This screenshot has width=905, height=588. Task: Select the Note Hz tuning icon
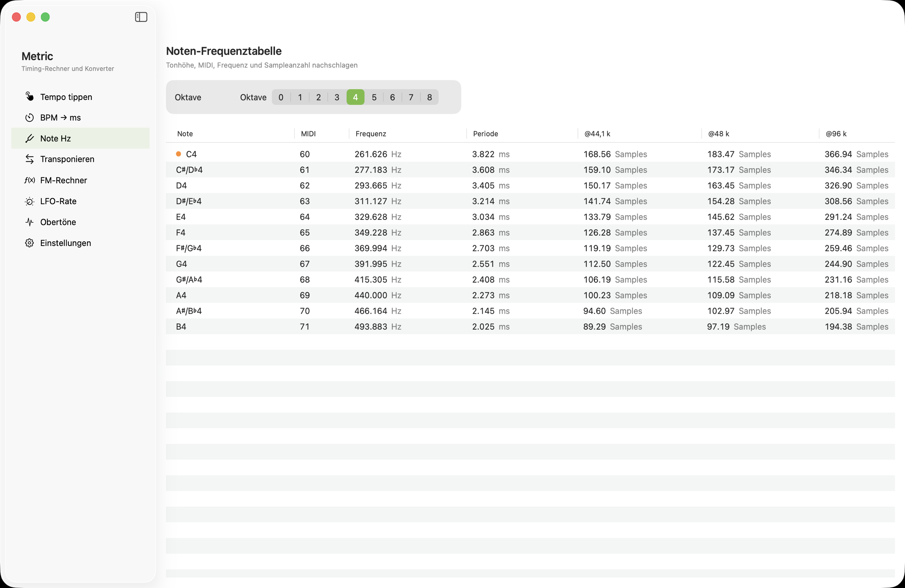click(30, 139)
